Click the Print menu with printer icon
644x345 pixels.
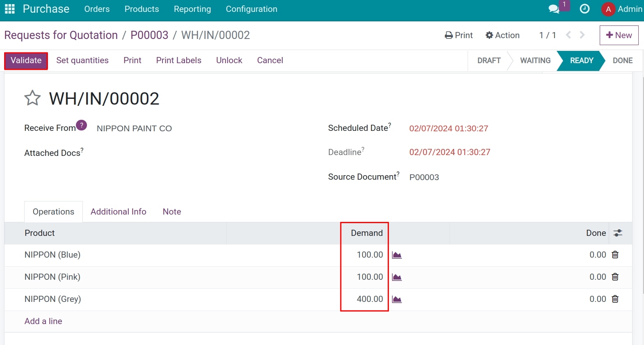(x=459, y=35)
